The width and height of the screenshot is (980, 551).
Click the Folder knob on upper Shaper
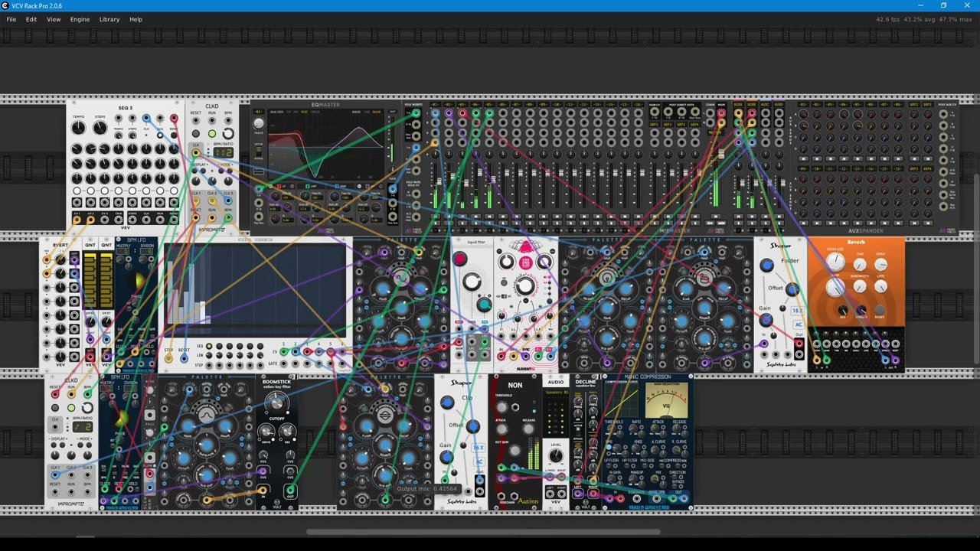click(766, 266)
